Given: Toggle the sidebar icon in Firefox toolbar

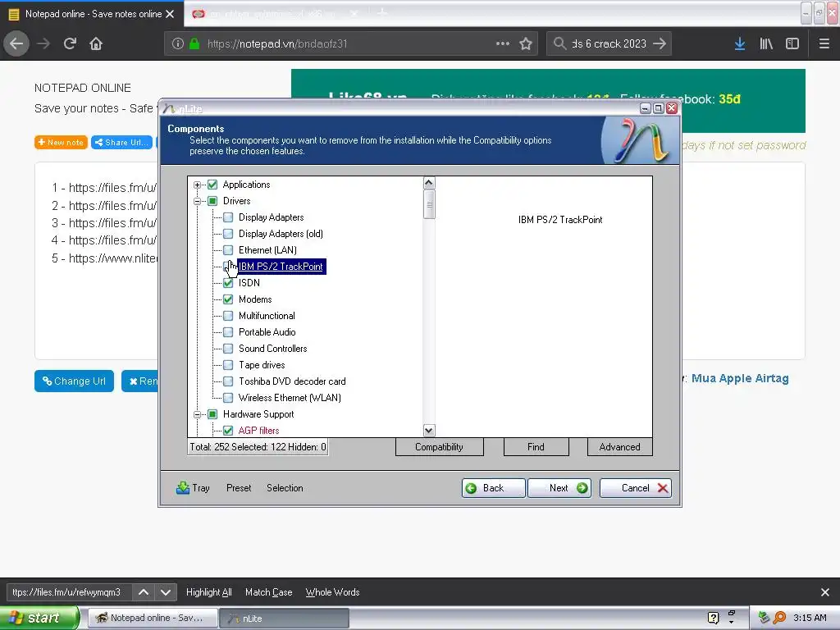Looking at the screenshot, I should 792,44.
